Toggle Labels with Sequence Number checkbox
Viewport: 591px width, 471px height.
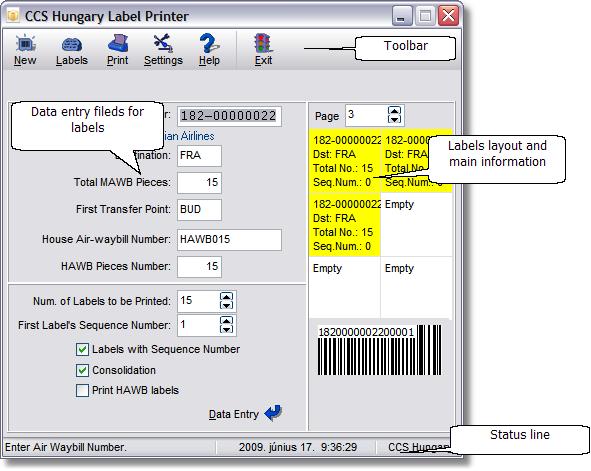[82, 349]
